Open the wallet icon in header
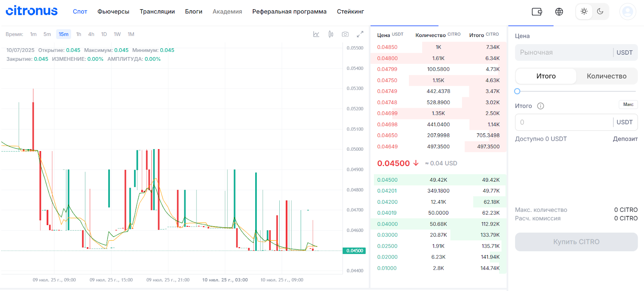The image size is (644, 291). point(537,12)
